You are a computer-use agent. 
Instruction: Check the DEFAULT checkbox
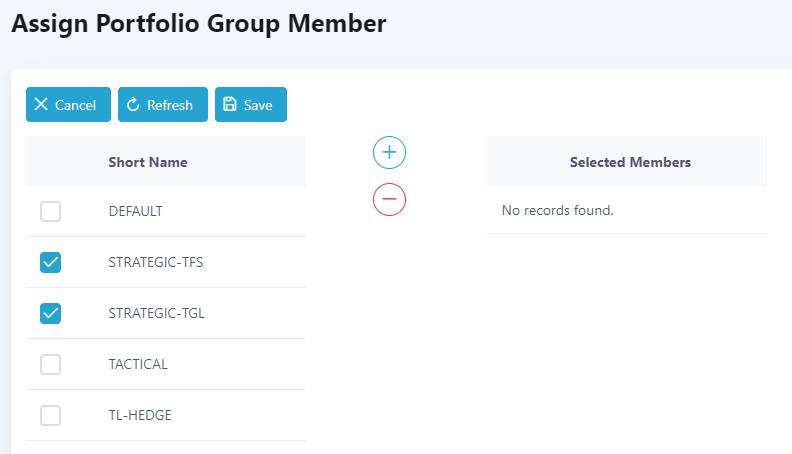[x=51, y=211]
